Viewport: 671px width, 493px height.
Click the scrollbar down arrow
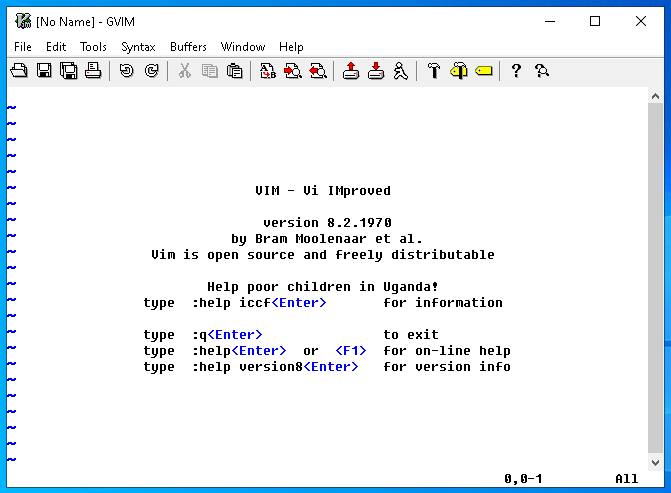click(x=655, y=463)
